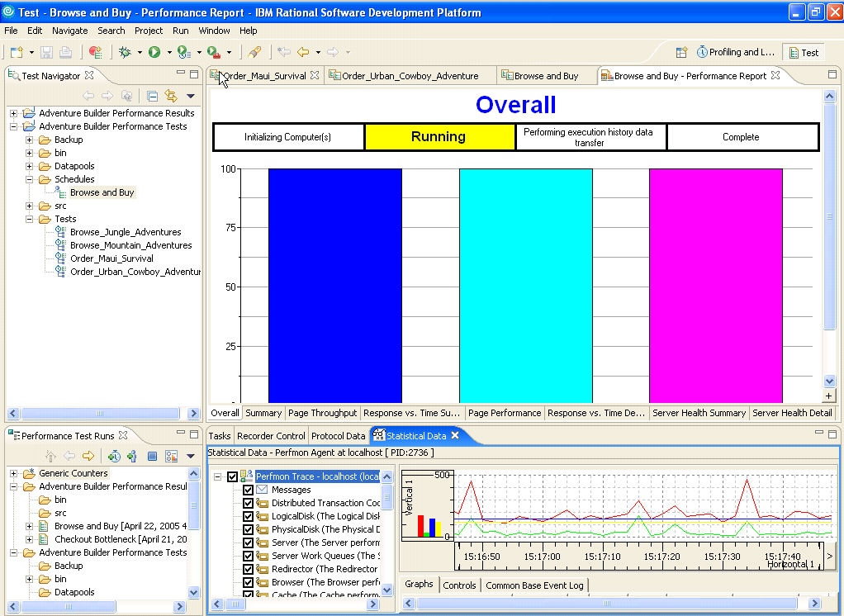Click the New wizard toolbar icon
Viewport: 844px width, 616px height.
point(17,52)
